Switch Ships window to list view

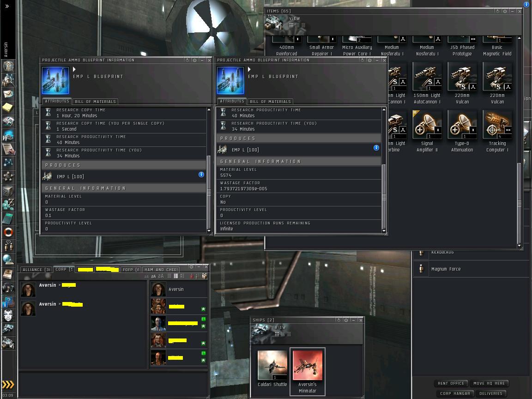pos(289,334)
